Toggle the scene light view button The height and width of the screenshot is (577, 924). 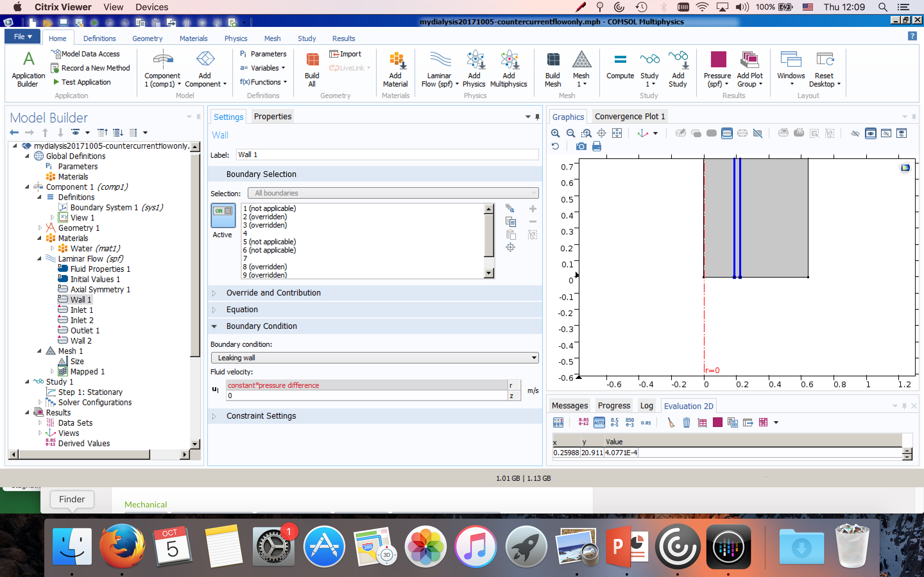click(x=870, y=133)
